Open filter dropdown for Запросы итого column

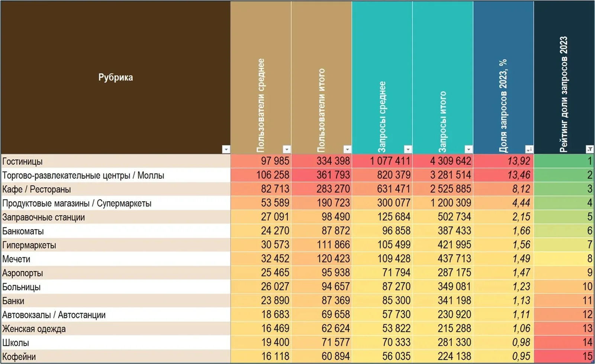[469, 149]
